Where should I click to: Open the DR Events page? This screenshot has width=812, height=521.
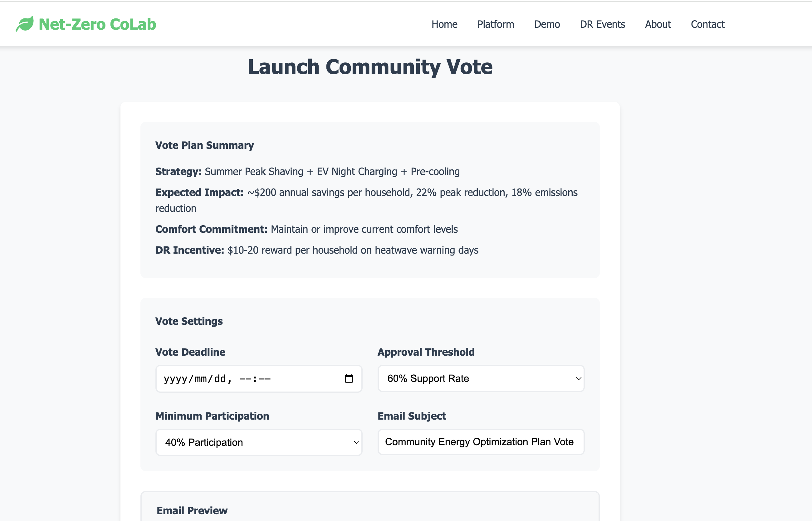[x=602, y=24]
